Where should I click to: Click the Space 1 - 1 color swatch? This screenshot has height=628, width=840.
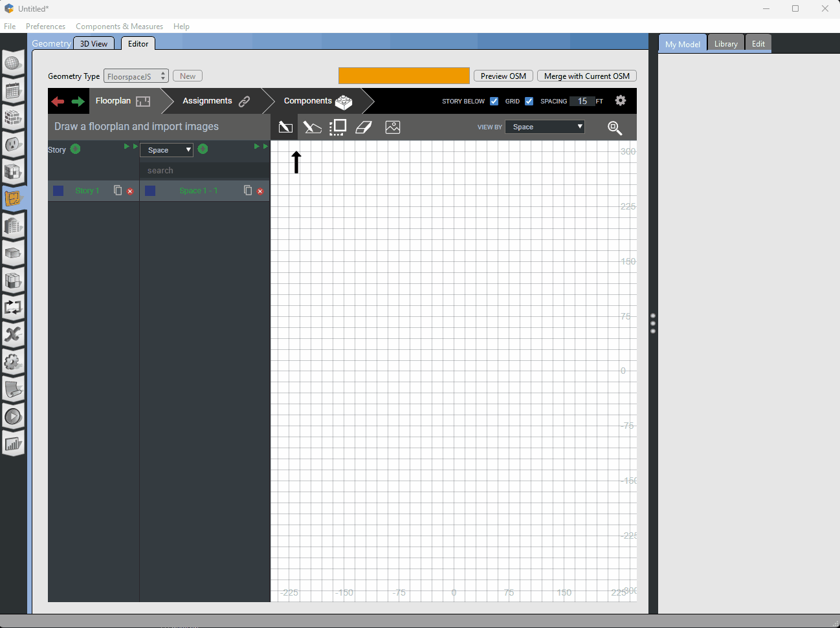click(150, 191)
